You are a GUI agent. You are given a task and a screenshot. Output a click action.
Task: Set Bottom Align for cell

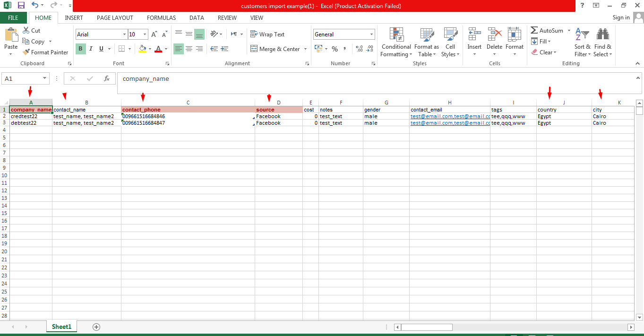(199, 34)
